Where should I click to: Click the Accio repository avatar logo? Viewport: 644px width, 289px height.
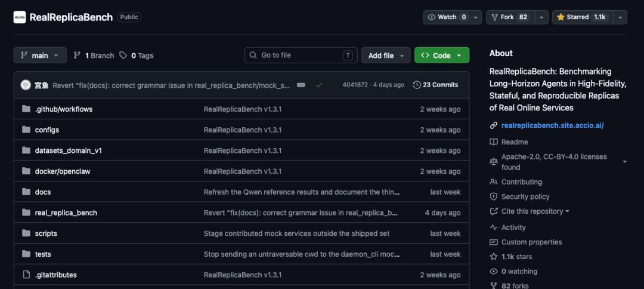20,17
